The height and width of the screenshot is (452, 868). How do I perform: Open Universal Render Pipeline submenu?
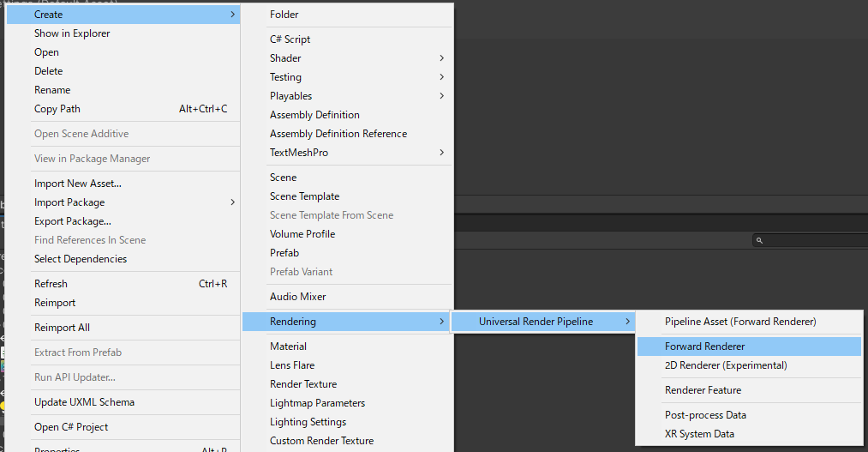point(542,322)
